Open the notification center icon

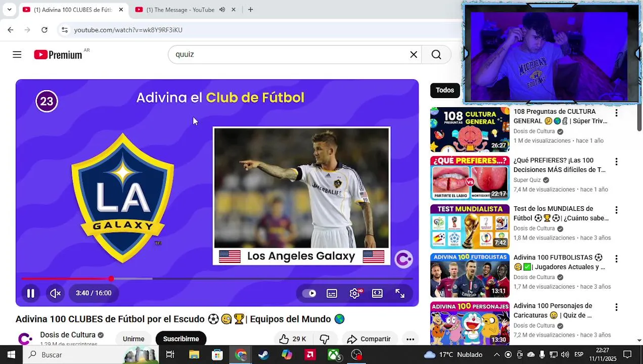[627, 355]
